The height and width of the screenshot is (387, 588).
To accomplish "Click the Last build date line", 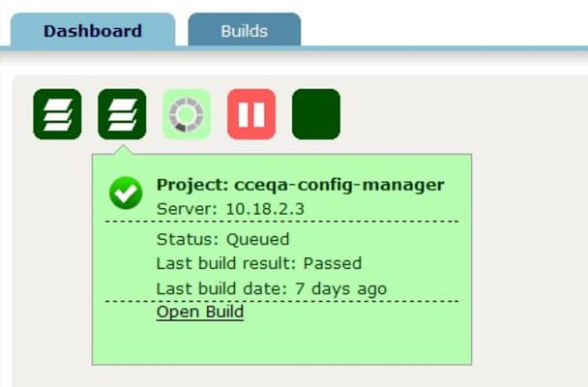I will [x=271, y=288].
